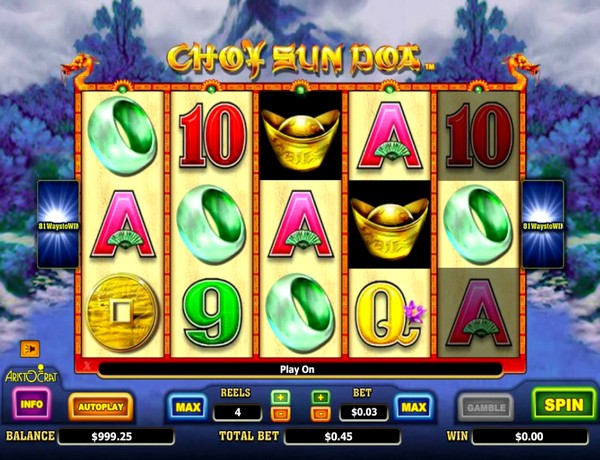Toggle the sound speaker icon
Image resolution: width=600 pixels, height=460 pixels.
[30, 349]
